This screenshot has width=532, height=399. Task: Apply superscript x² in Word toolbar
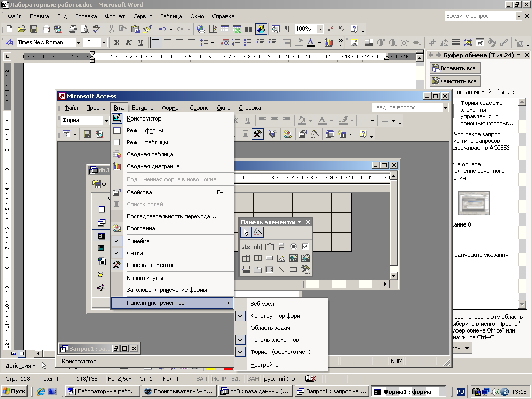tap(330, 29)
